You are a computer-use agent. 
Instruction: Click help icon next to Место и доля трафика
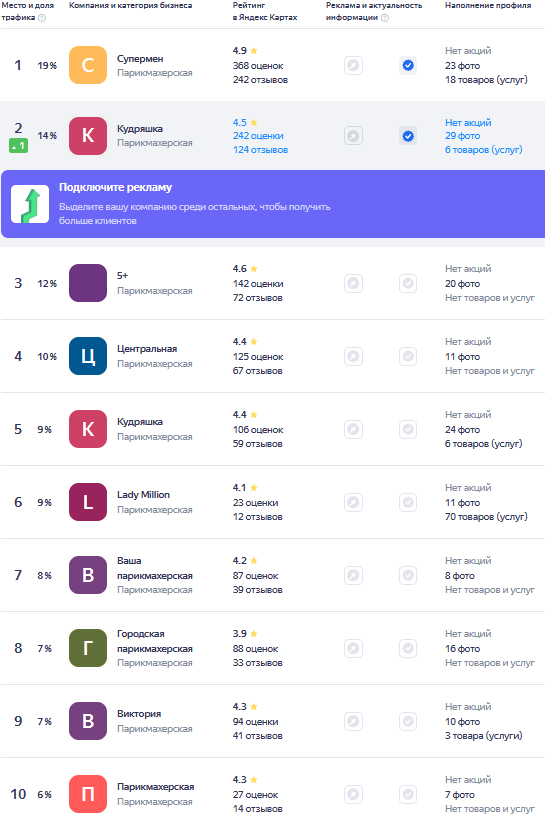(42, 18)
